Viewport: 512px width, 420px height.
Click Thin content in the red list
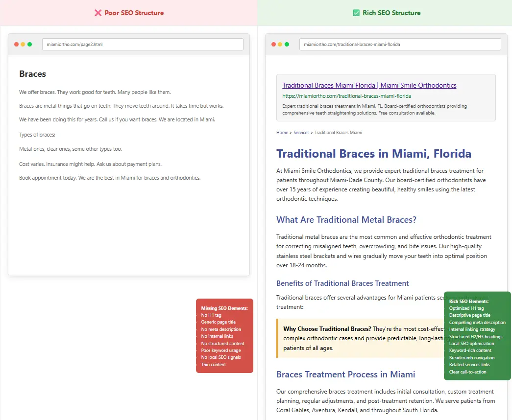click(213, 365)
